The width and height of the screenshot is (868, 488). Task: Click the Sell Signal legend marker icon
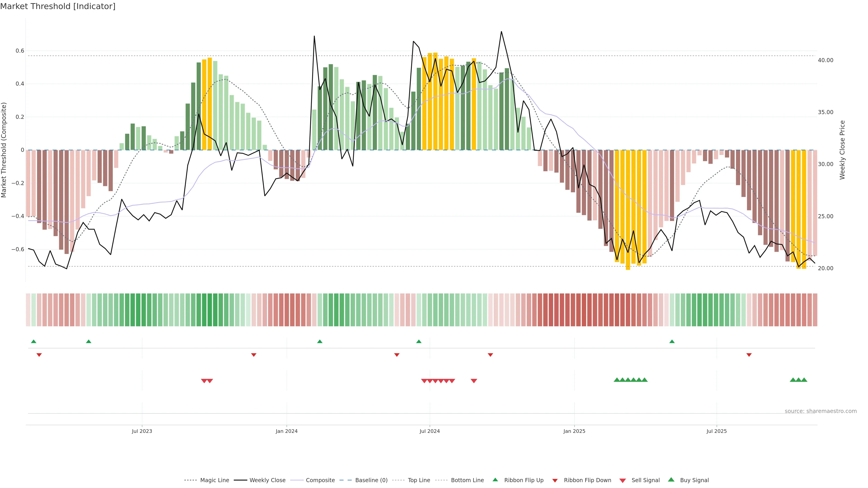click(x=623, y=480)
